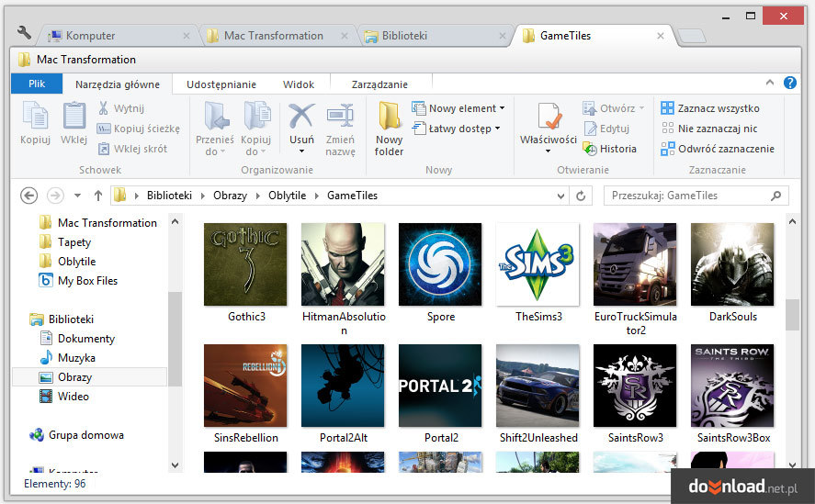Click the Edytuj edit icon
The image size is (815, 504).
coord(590,129)
